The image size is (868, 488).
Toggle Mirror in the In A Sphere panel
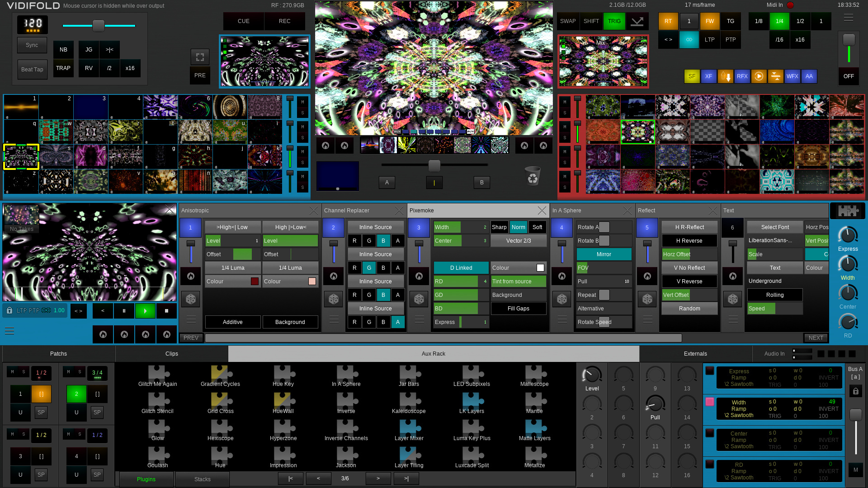coord(604,254)
